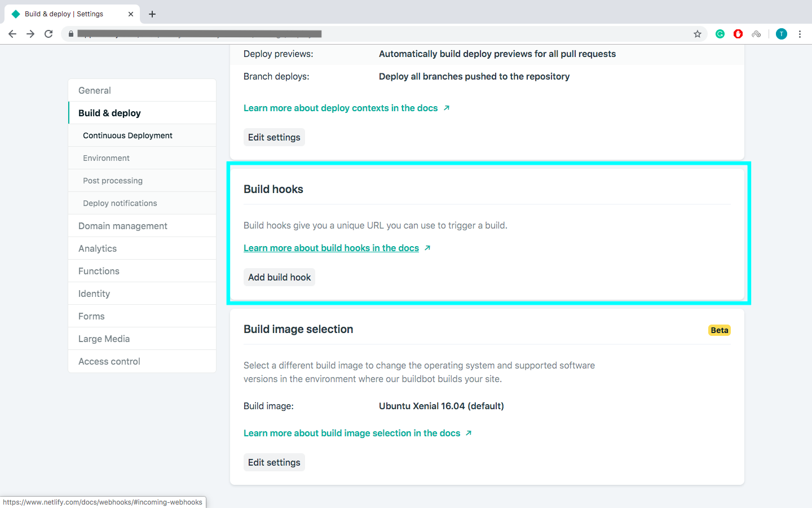Open the Grammarly extension icon
The width and height of the screenshot is (812, 508).
pos(720,34)
